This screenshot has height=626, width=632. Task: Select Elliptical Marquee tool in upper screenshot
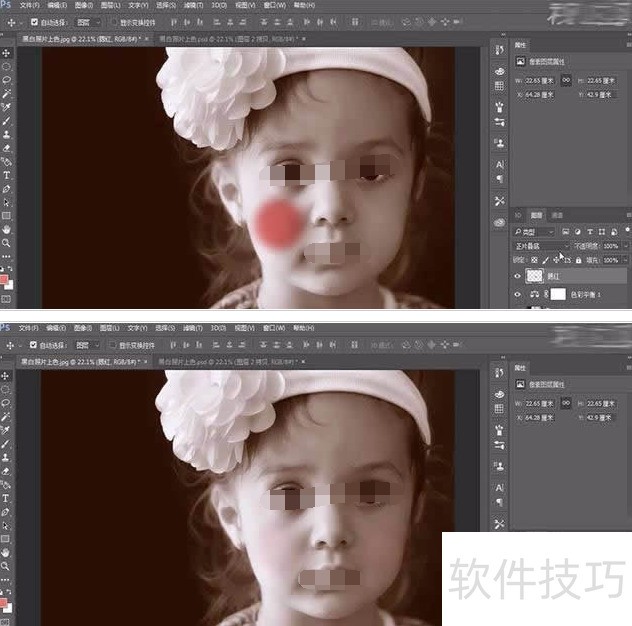[6, 67]
